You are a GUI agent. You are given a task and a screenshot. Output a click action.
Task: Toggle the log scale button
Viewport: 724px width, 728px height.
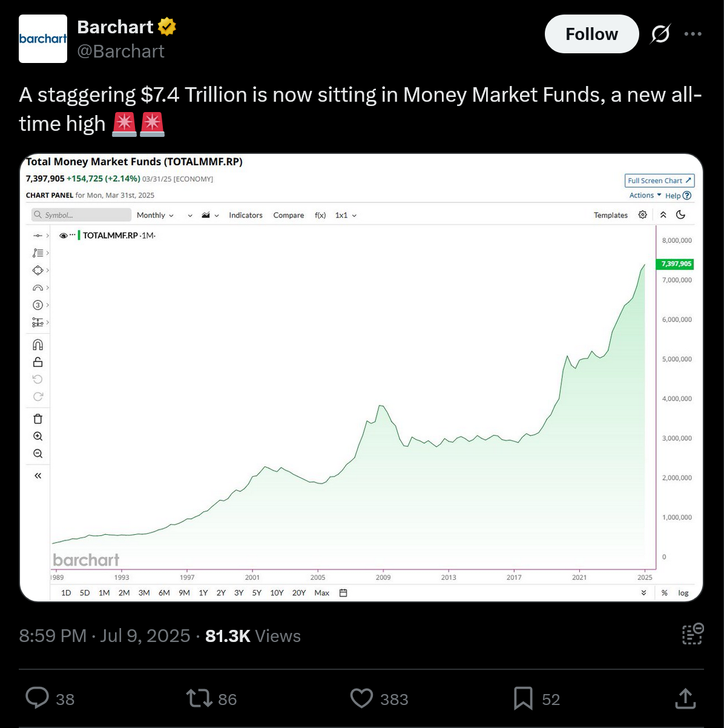[x=683, y=593]
